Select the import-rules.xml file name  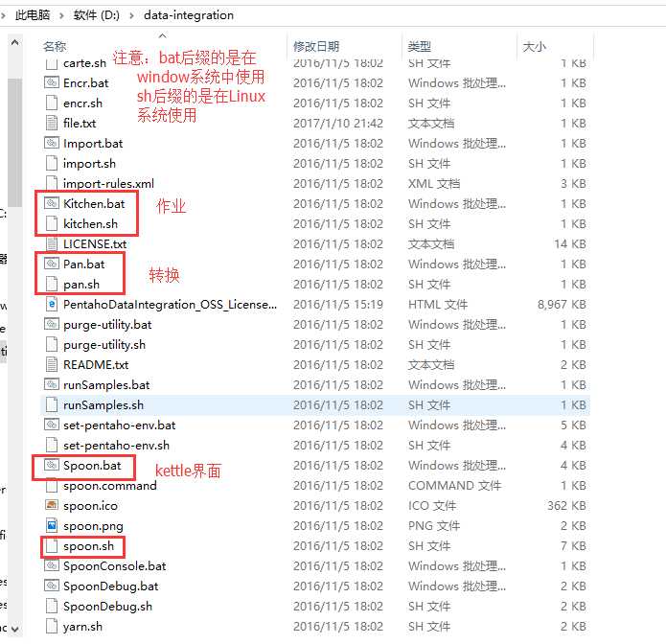click(x=108, y=183)
